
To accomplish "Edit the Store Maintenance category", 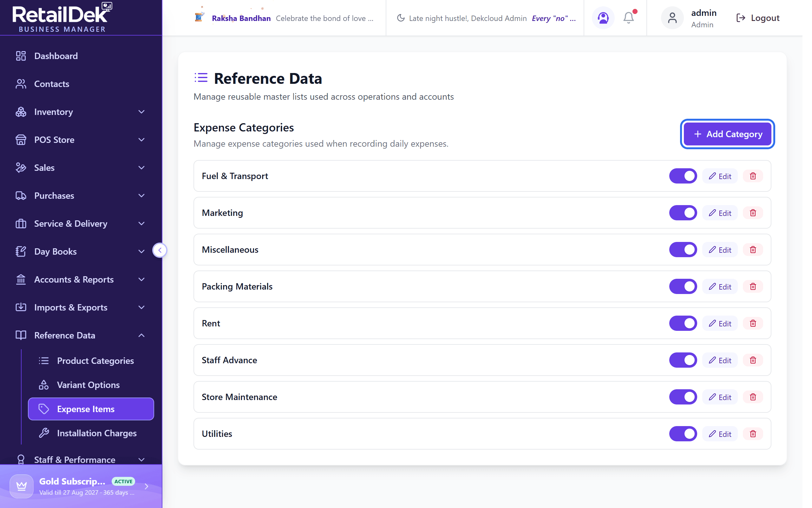I will coord(720,397).
